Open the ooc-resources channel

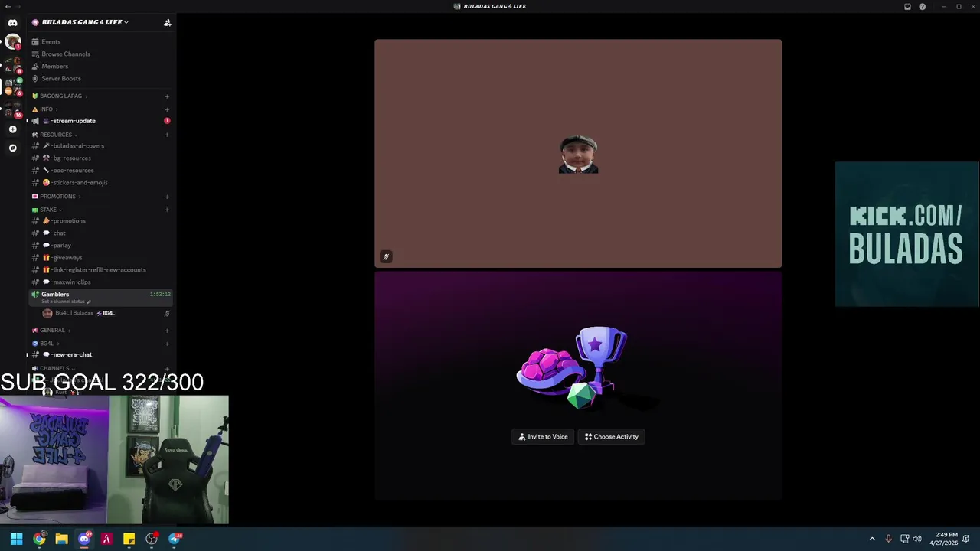coord(100,170)
